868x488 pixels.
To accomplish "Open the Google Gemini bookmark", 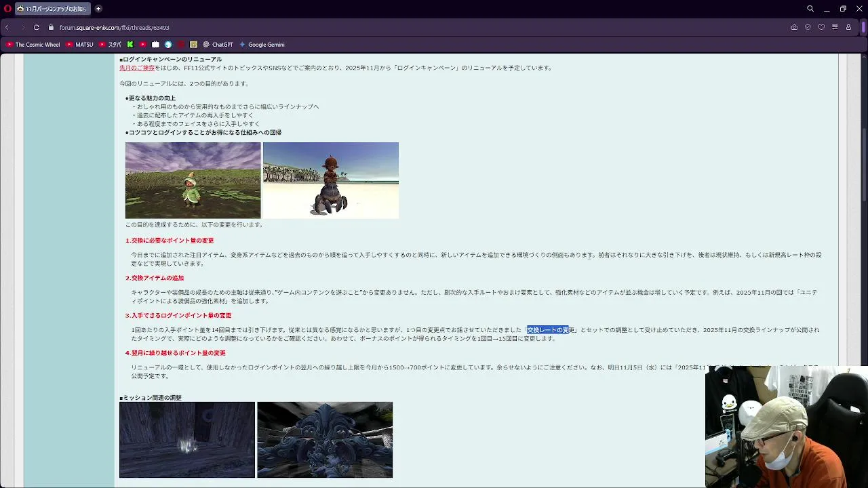I will 261,45.
